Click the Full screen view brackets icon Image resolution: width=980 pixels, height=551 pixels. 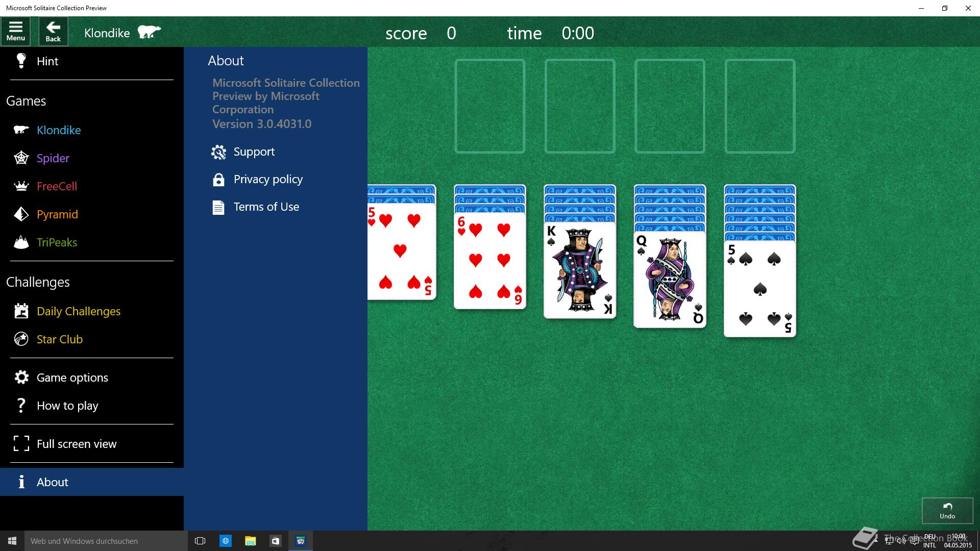pos(21,444)
